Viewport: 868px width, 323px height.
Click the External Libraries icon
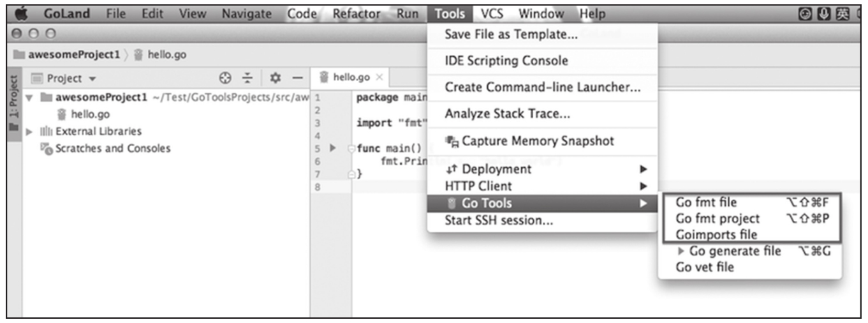pos(47,131)
